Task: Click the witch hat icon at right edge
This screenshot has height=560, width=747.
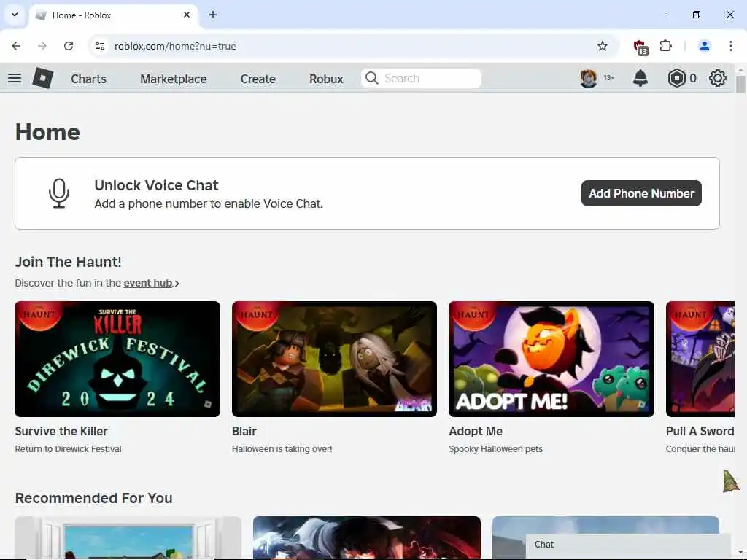Action: tap(731, 481)
